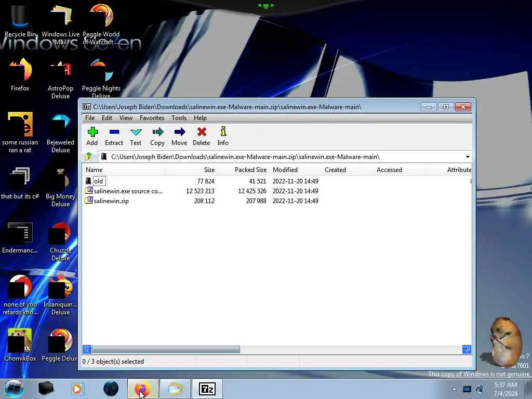The image size is (532, 399).
Task: Open the File menu
Action: click(90, 118)
